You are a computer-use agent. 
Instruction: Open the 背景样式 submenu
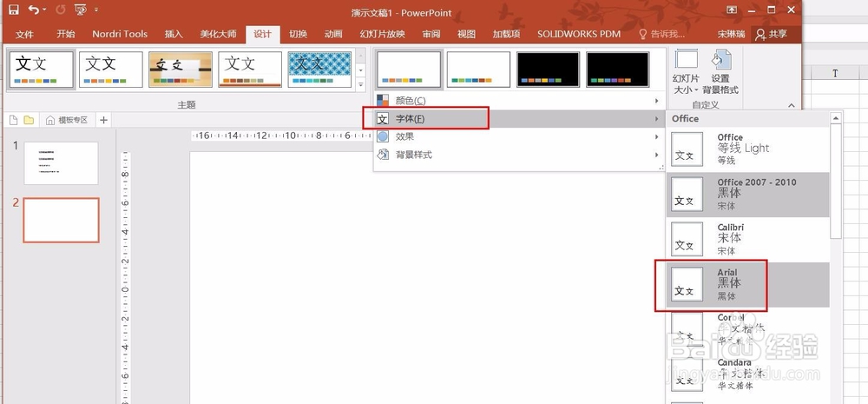click(x=518, y=156)
